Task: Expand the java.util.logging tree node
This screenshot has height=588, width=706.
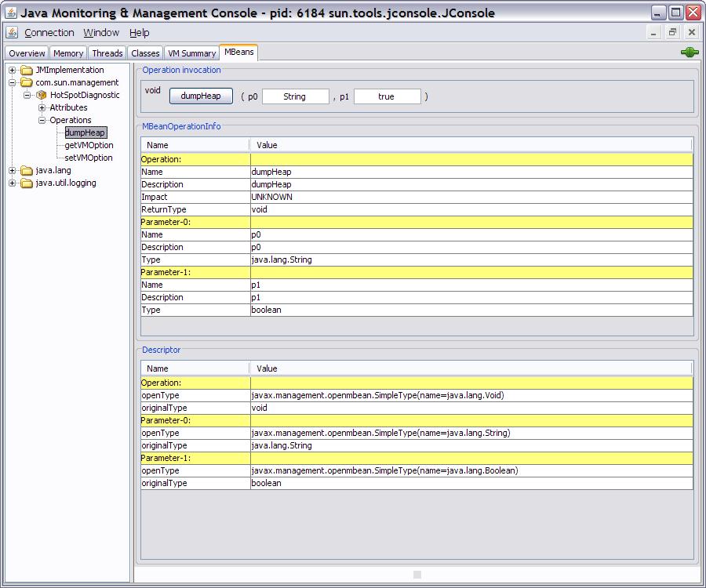Action: (x=12, y=183)
